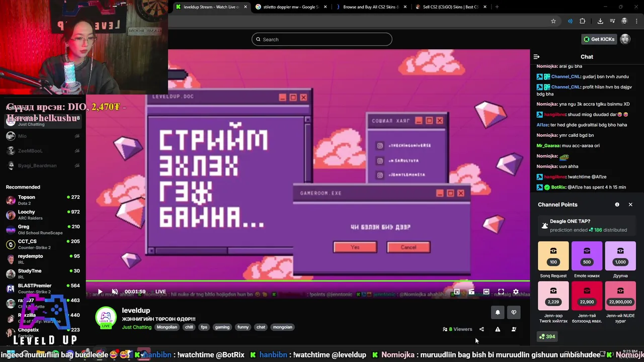Select the Mongolian tag
This screenshot has width=644, height=362.
(167, 327)
